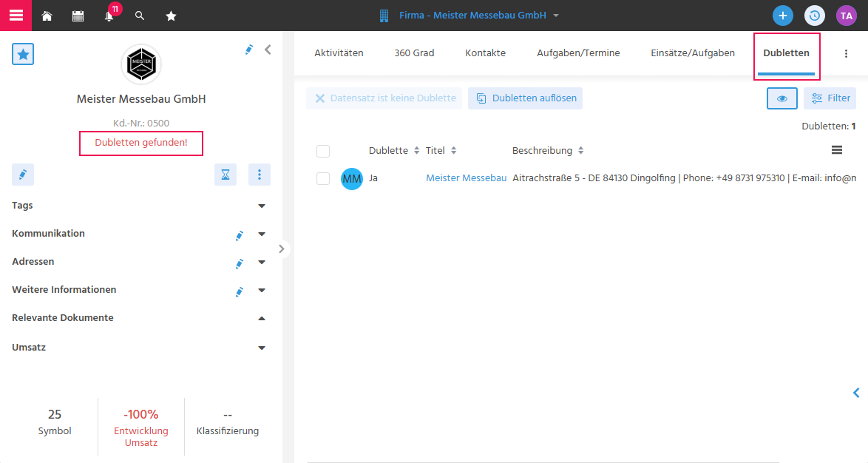Open the hamburger main menu
Screen dimensions: 868x463
(16, 16)
